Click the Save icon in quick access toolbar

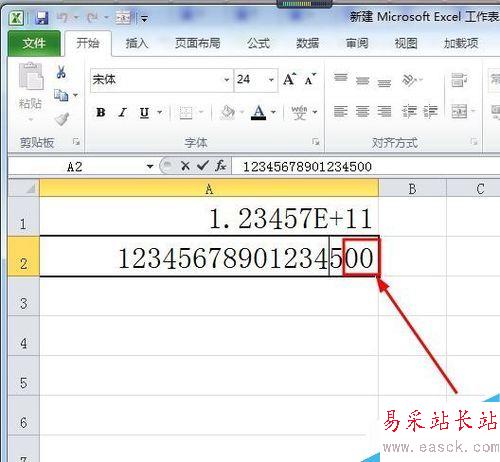tap(42, 18)
